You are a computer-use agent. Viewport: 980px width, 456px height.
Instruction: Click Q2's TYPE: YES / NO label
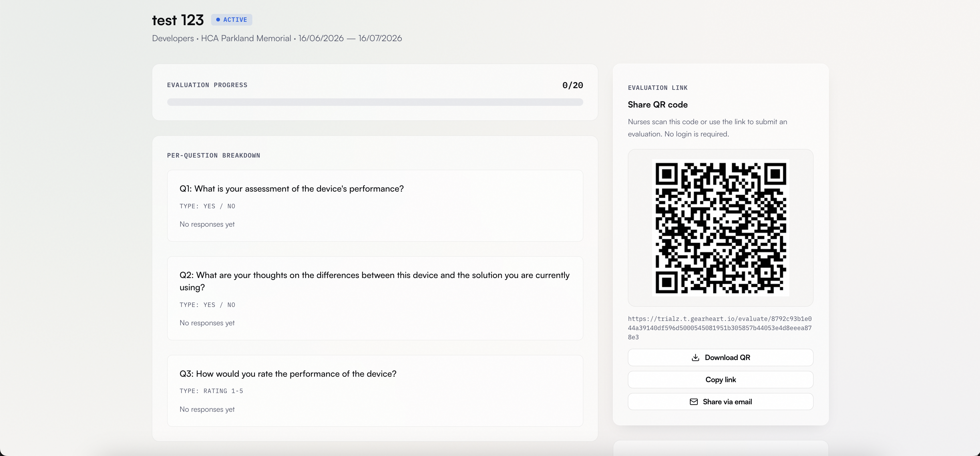(x=207, y=305)
